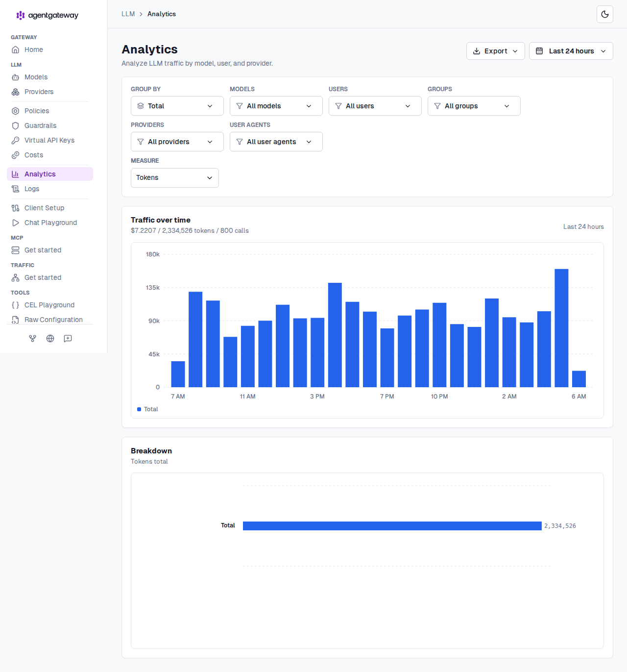Go to Home in sidebar
627x672 pixels.
click(x=50, y=50)
